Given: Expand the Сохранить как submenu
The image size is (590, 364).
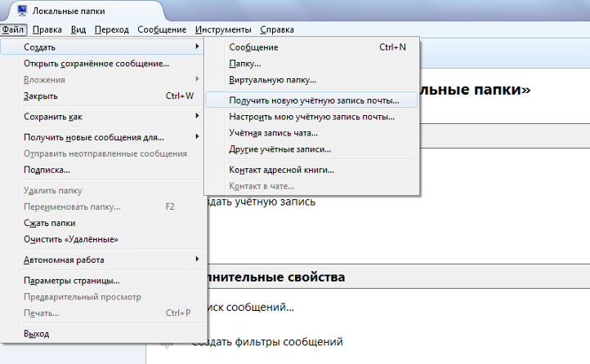Looking at the screenshot, I should click(x=102, y=117).
